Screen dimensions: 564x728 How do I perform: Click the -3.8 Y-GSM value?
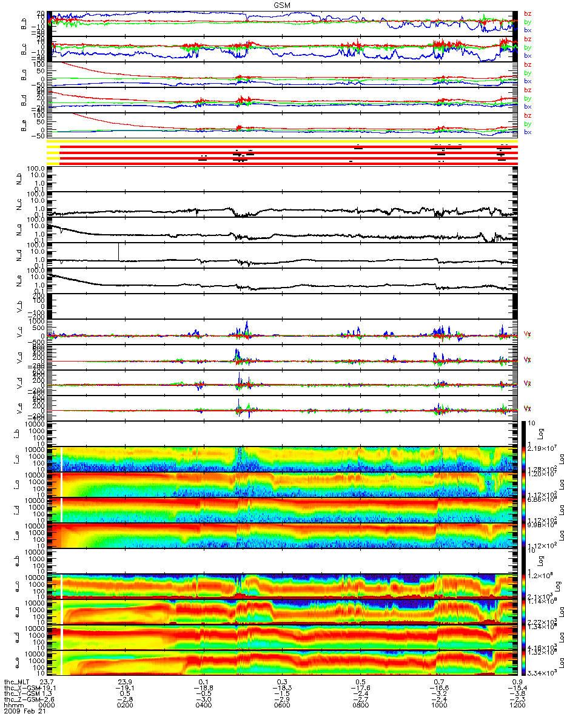pyautogui.click(x=517, y=695)
